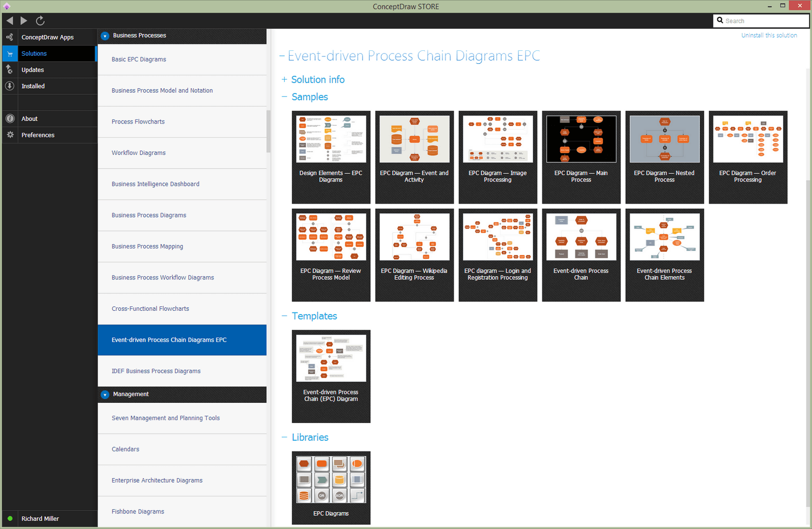The width and height of the screenshot is (812, 529).
Task: Select Cross-Functional Flowcharts solution
Action: (182, 309)
